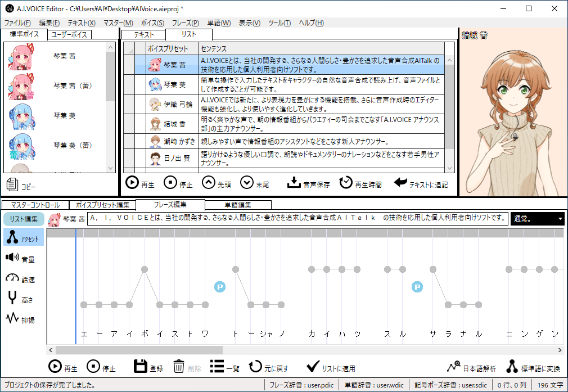Click sentence list scroll down arrow
This screenshot has height=392, width=568.
tap(449, 168)
